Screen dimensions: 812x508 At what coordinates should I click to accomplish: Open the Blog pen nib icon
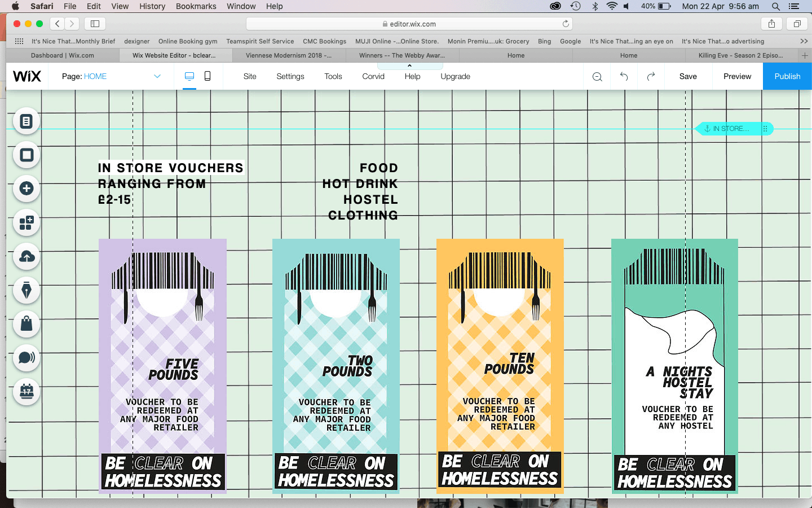(27, 290)
